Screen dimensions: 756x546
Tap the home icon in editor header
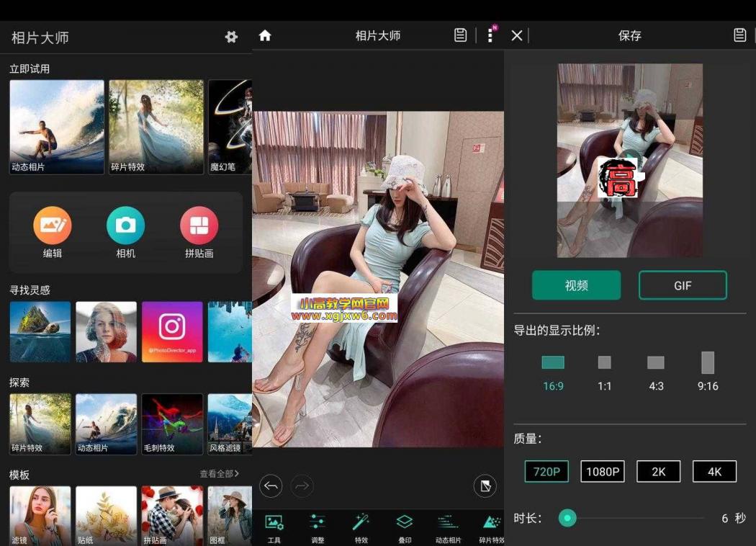265,35
